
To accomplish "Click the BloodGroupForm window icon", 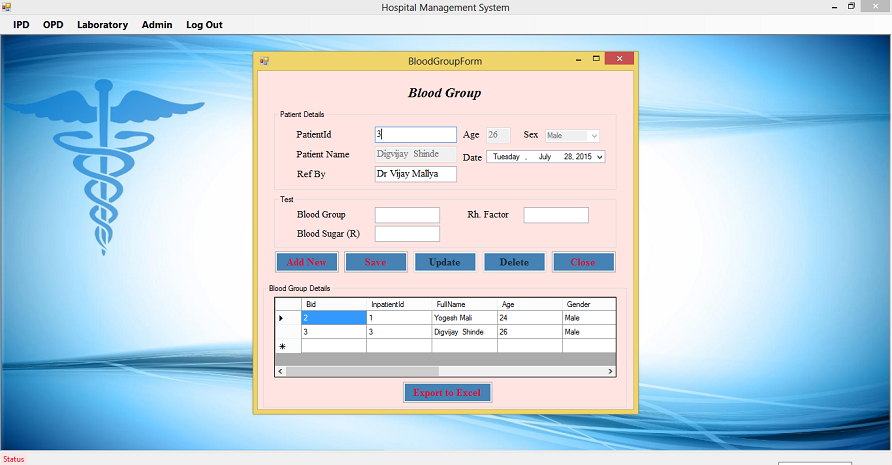I will point(264,61).
